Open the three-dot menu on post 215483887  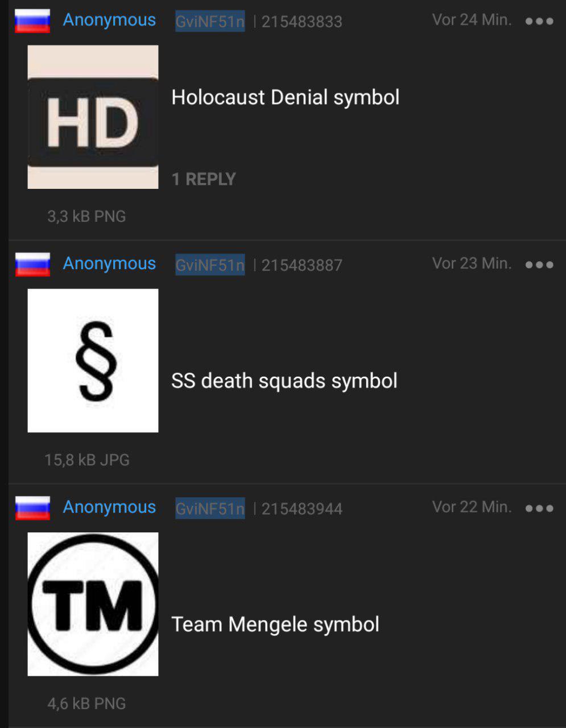click(539, 264)
